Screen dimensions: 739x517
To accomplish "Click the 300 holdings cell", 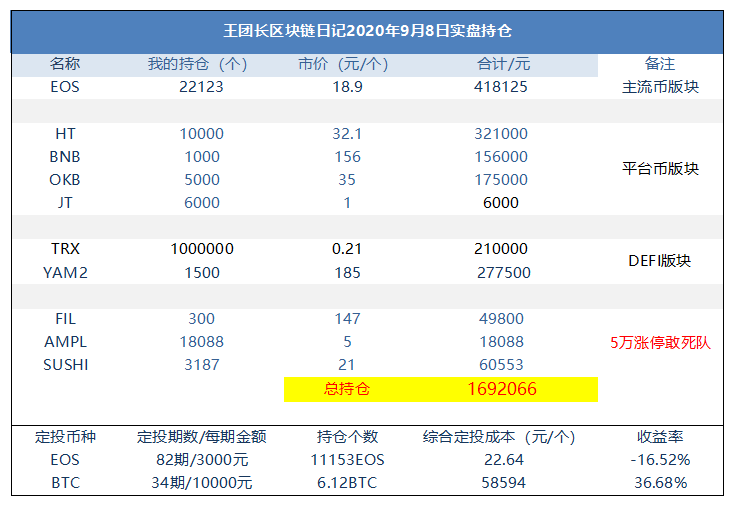I will pos(201,319).
